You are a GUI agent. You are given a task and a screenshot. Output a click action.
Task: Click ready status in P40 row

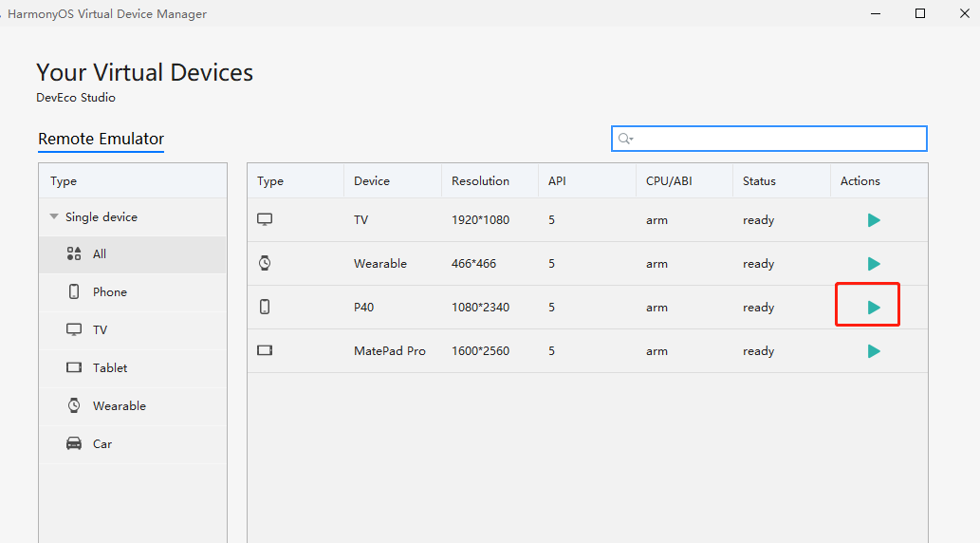(x=758, y=308)
